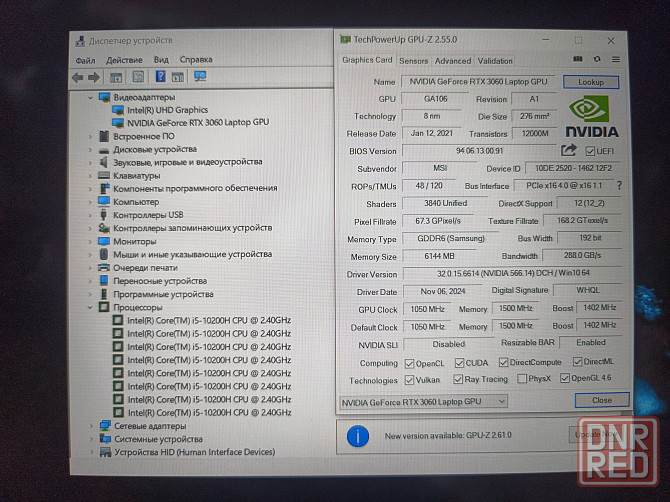Toggle the Ray Tracing checkbox

click(x=458, y=379)
